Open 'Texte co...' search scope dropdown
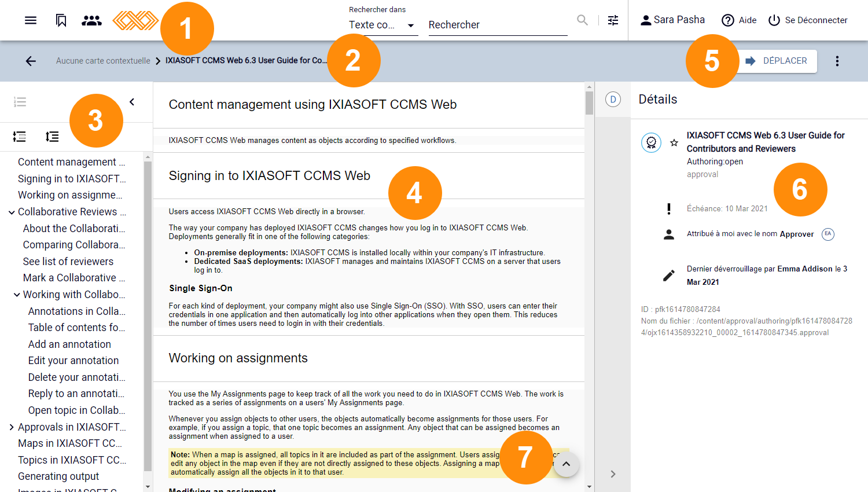 [x=383, y=25]
